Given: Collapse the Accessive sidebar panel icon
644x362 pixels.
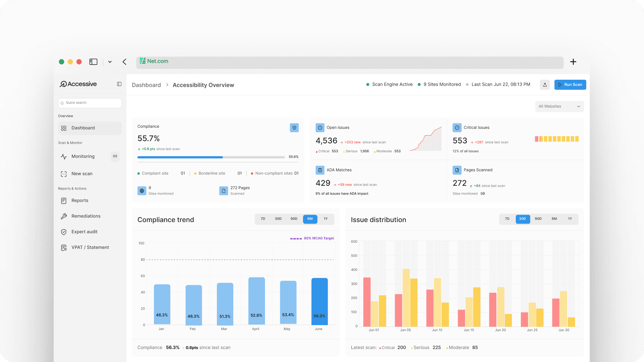Looking at the screenshot, I should 119,84.
